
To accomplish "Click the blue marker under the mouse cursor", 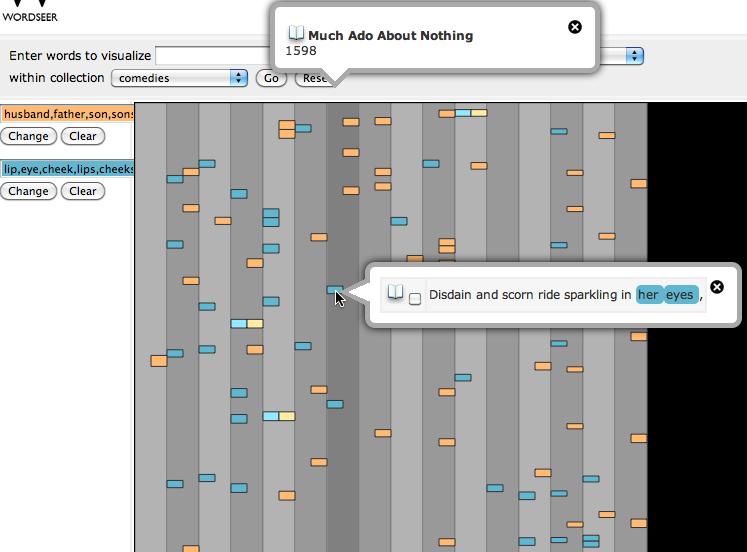I will 334,290.
